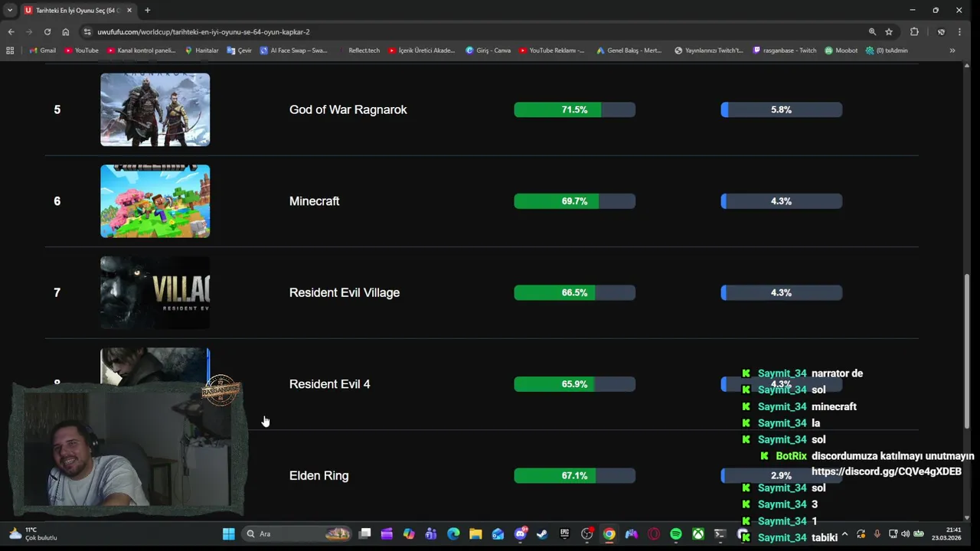980x551 pixels.
Task: Reload the uwufufu page
Action: (47, 31)
